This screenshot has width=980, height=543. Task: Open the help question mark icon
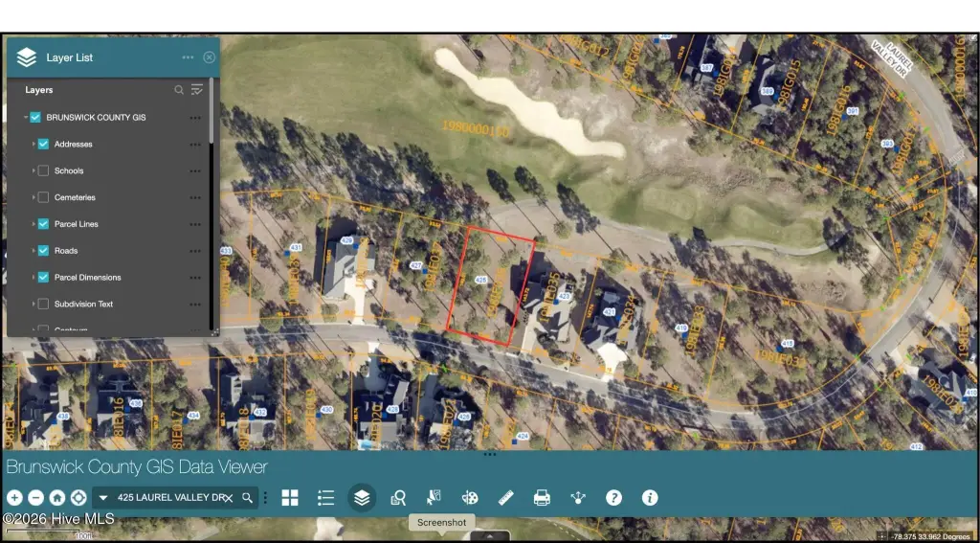(x=614, y=498)
